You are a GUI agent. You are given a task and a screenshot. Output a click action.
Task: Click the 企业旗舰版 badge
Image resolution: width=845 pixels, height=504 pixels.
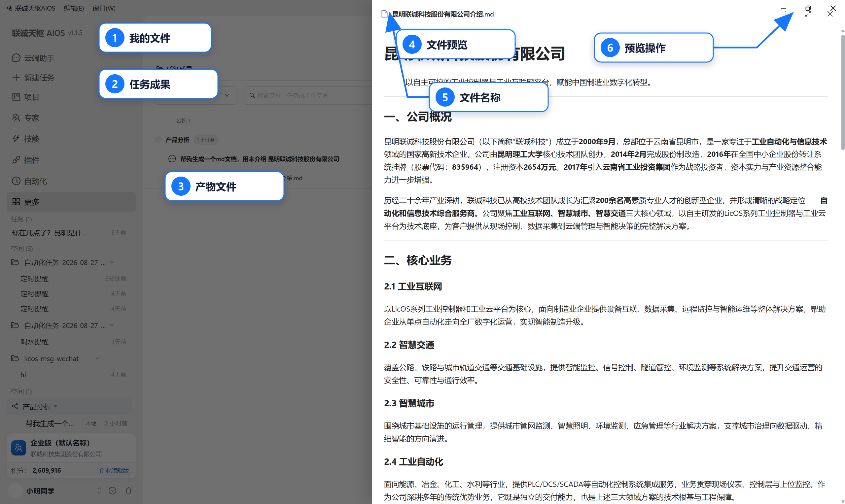click(x=114, y=470)
